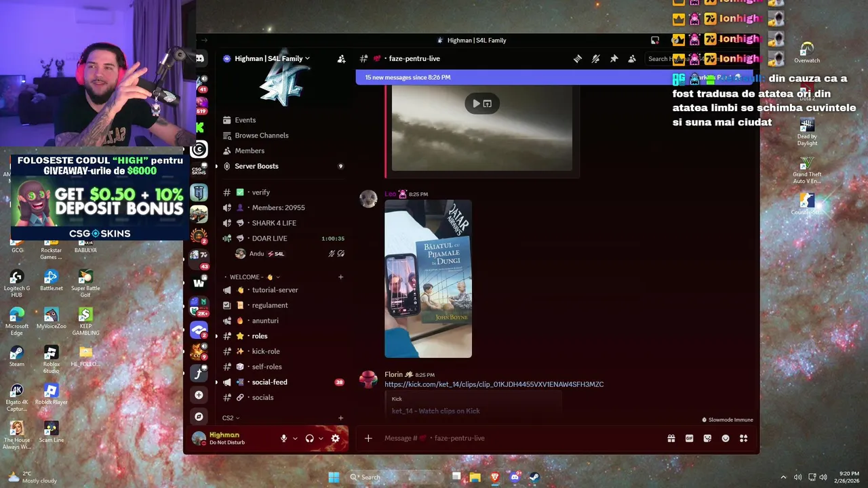
Task: Open GIF picker
Action: [x=690, y=439]
